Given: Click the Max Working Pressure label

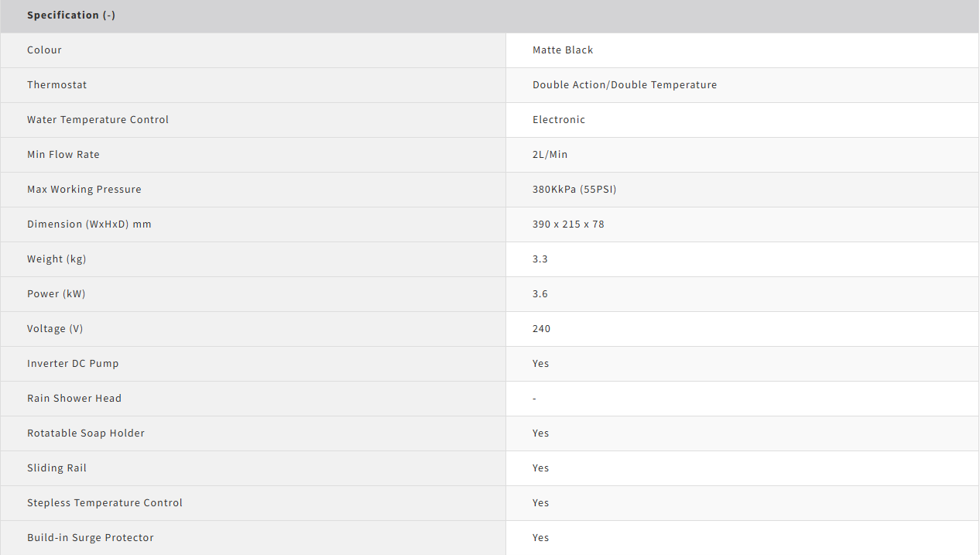Looking at the screenshot, I should coord(84,190).
